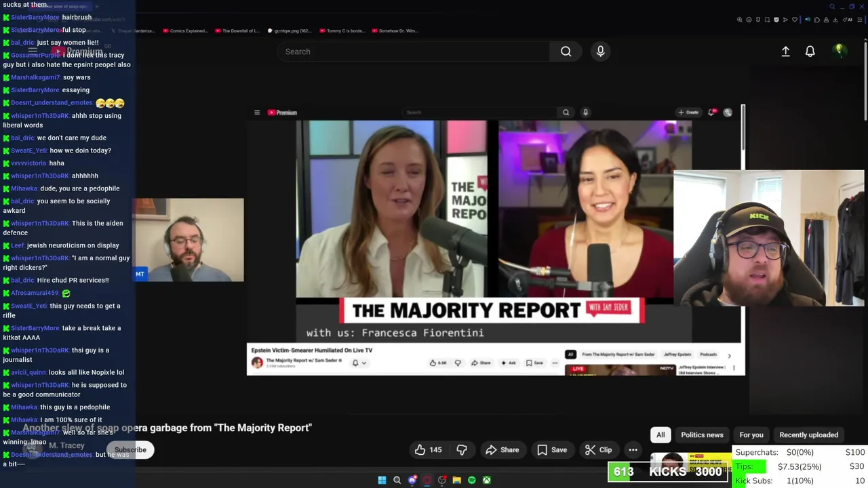Image resolution: width=868 pixels, height=488 pixels.
Task: Switch to Somehow Dr. Witn... tab
Action: (395, 30)
